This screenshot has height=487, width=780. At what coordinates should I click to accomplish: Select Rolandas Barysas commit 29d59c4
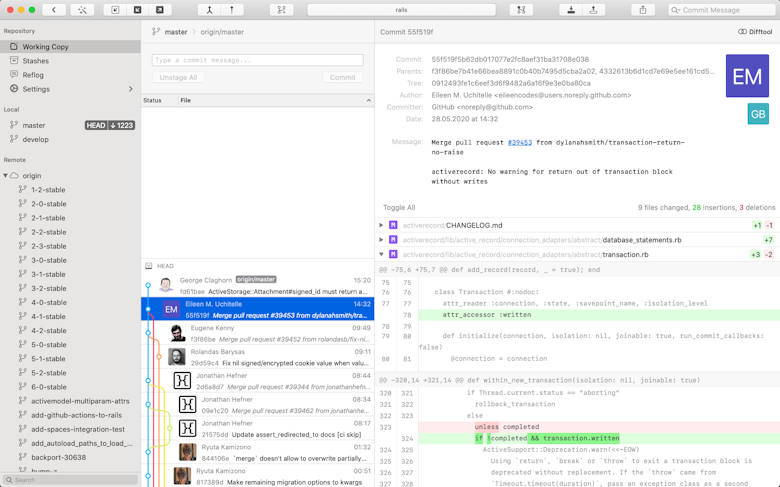258,357
